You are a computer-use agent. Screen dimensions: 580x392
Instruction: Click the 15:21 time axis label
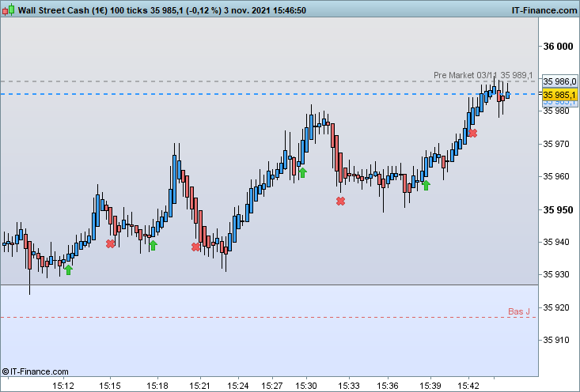click(200, 386)
